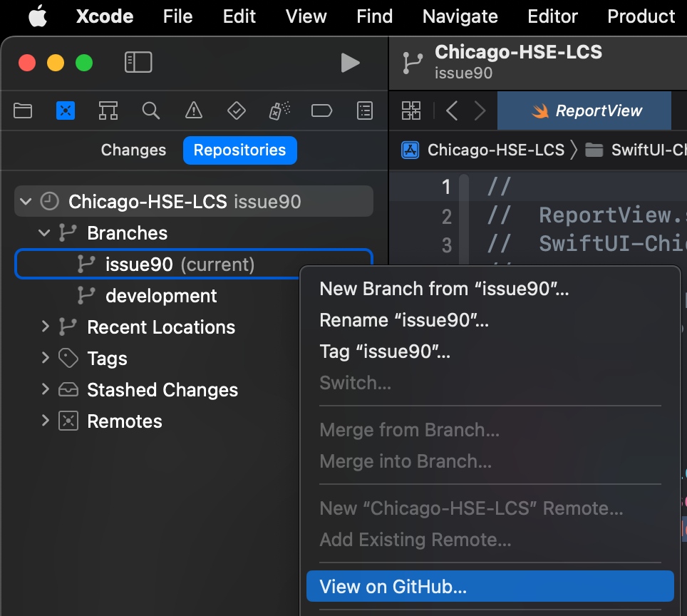This screenshot has width=687, height=616.
Task: Open the Test navigator diamond icon
Action: click(236, 111)
